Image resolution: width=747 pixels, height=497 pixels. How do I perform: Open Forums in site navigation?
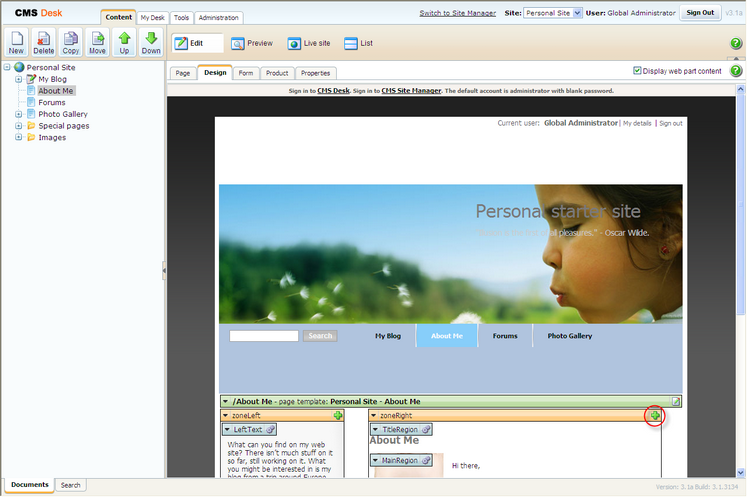[x=505, y=336]
